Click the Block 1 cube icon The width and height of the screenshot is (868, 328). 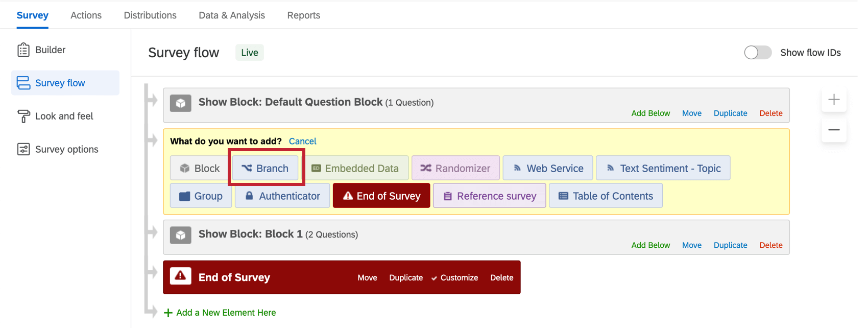pos(181,235)
